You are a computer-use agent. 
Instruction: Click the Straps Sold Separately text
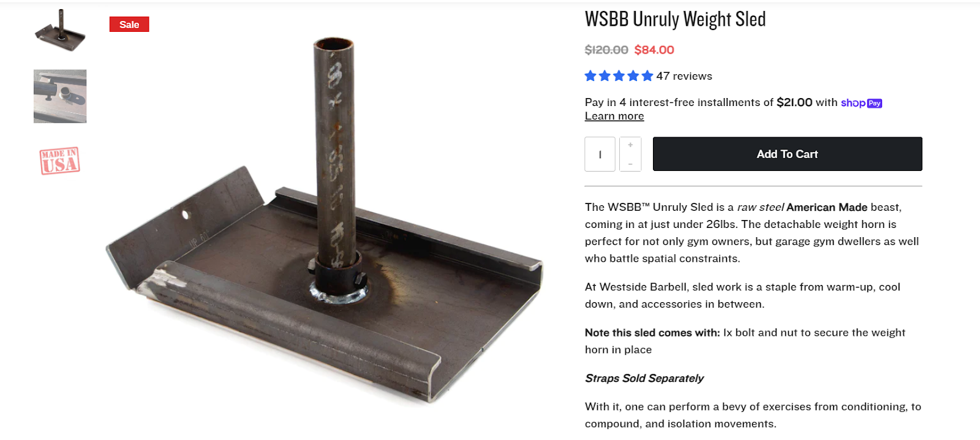click(x=644, y=378)
